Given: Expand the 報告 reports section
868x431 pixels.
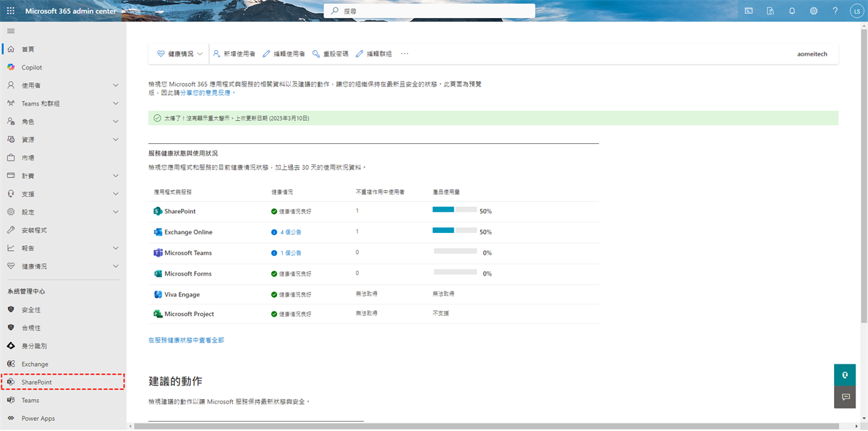Looking at the screenshot, I should [63, 248].
